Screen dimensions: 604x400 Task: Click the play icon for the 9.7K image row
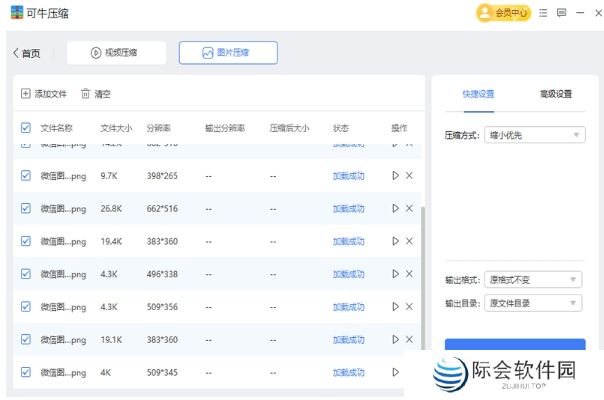[x=395, y=176]
